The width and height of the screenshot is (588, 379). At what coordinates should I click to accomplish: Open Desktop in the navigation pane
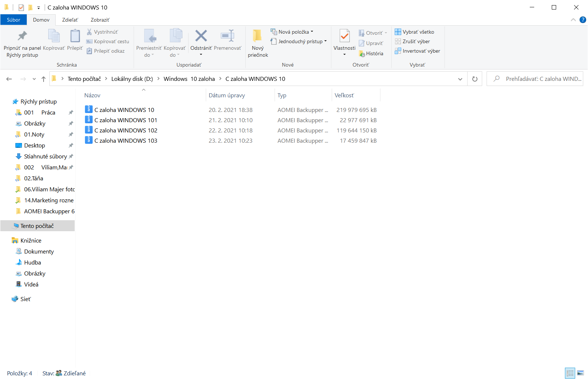pyautogui.click(x=34, y=146)
